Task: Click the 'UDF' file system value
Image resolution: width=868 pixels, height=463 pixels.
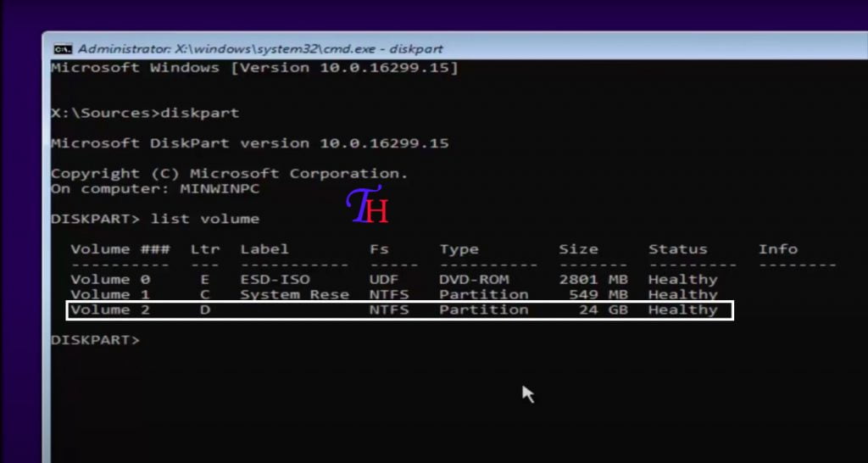Action: coord(384,279)
